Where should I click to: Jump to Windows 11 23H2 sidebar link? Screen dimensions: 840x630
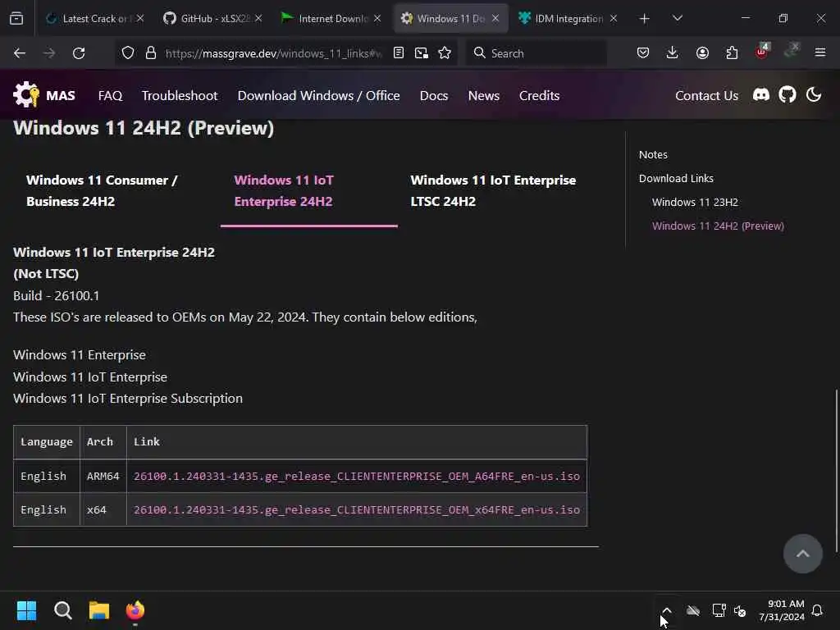[x=695, y=202]
